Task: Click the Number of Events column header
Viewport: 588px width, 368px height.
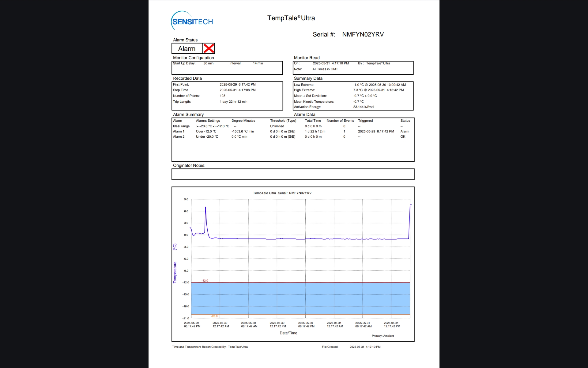Action: (340, 121)
